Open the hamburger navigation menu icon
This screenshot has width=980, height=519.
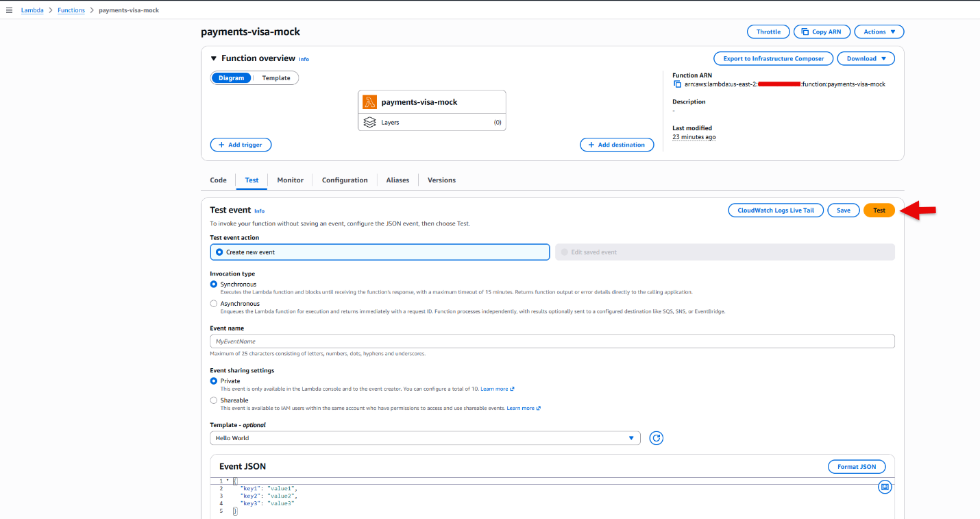pyautogui.click(x=9, y=10)
